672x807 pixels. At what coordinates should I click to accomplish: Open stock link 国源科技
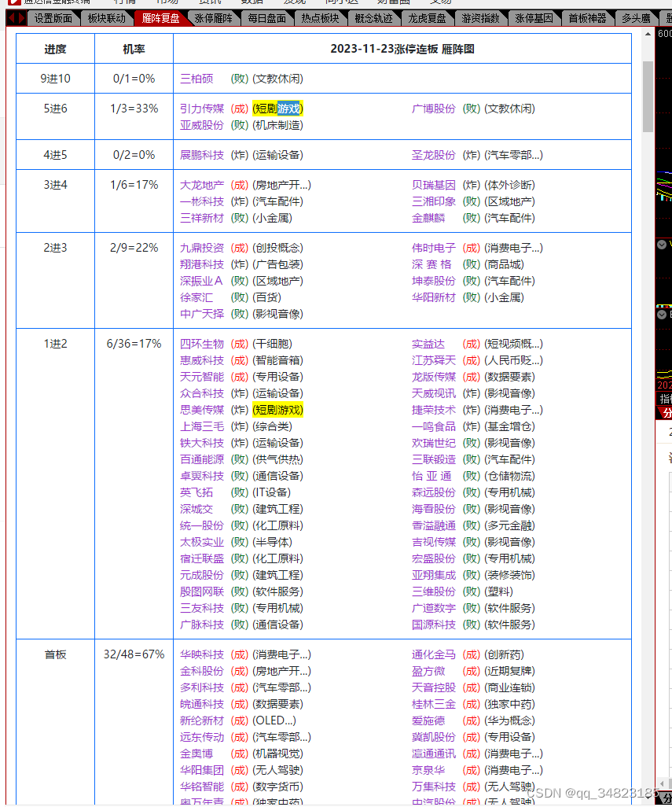point(433,625)
